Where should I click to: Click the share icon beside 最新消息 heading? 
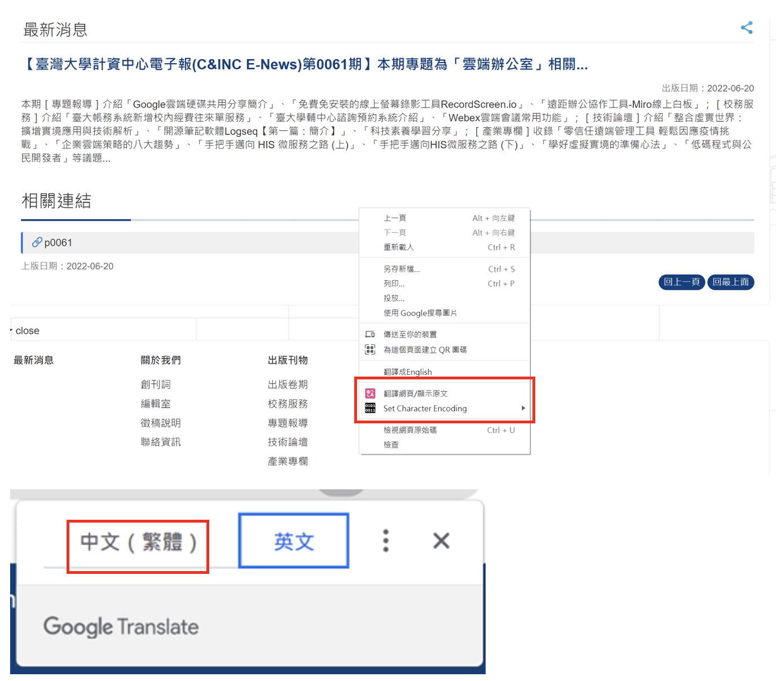[747, 28]
